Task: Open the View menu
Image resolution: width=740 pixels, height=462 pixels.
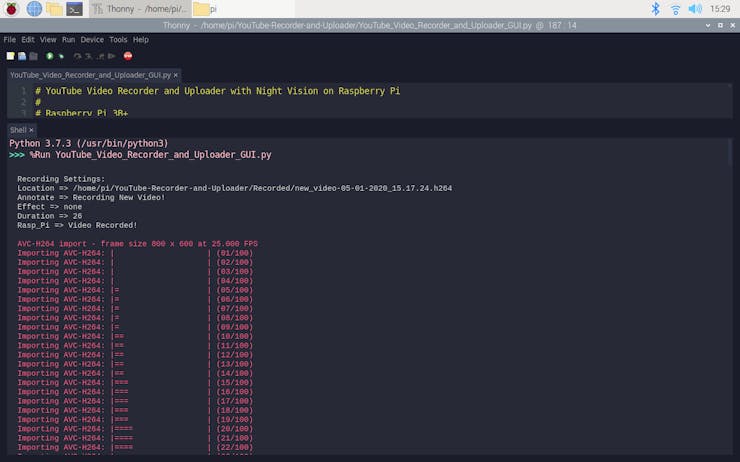Action: pos(48,40)
